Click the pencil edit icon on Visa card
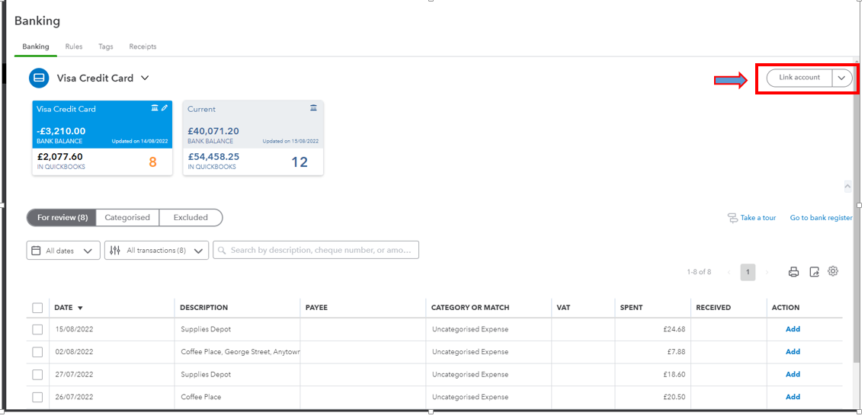868x419 pixels. (x=165, y=108)
